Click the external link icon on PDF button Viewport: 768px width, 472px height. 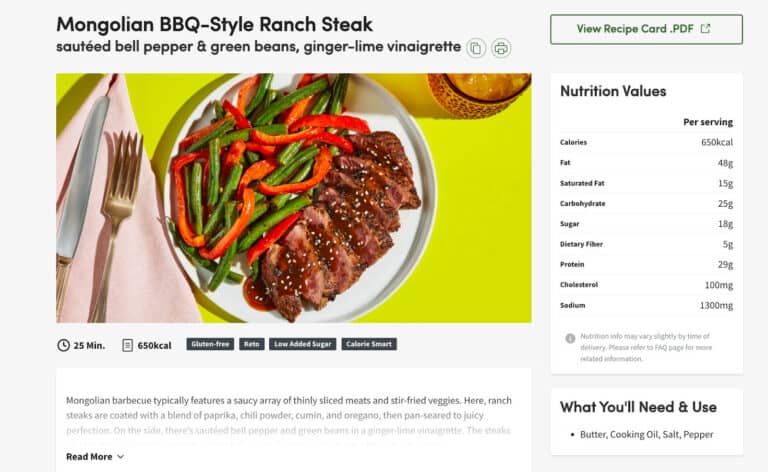[705, 28]
